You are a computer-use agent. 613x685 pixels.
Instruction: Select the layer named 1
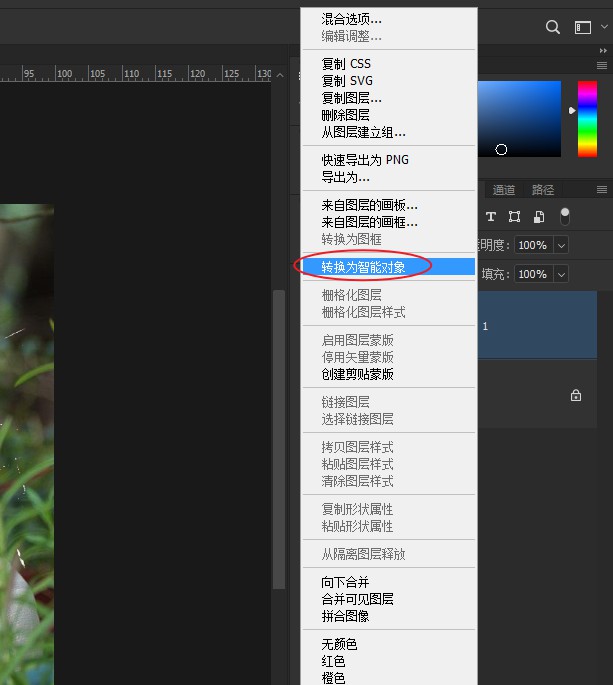click(537, 325)
